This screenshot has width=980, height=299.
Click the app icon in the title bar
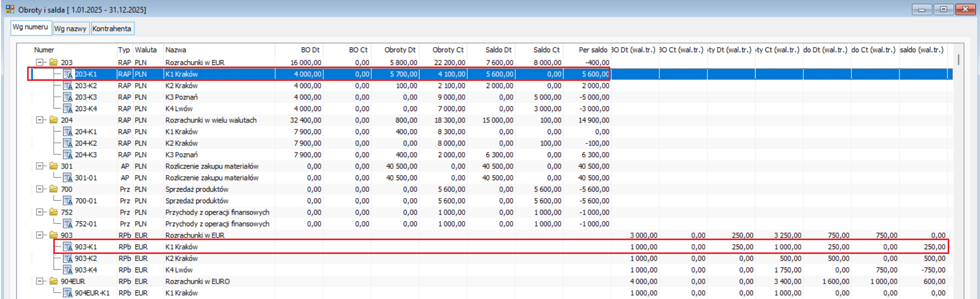pyautogui.click(x=10, y=9)
